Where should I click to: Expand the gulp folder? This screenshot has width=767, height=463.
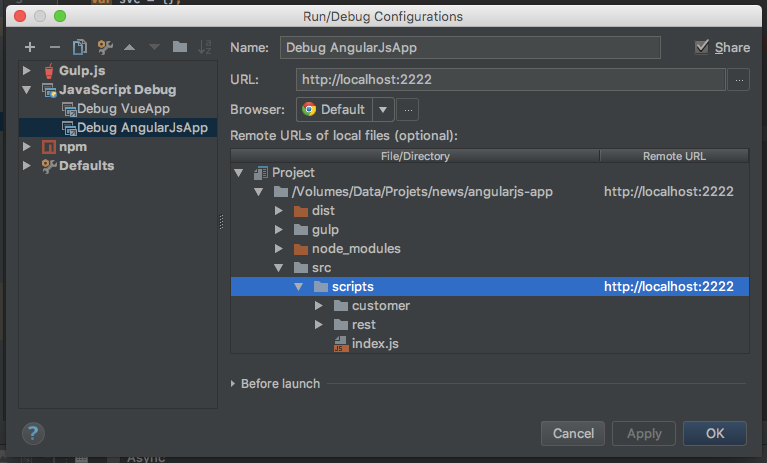pyautogui.click(x=279, y=230)
